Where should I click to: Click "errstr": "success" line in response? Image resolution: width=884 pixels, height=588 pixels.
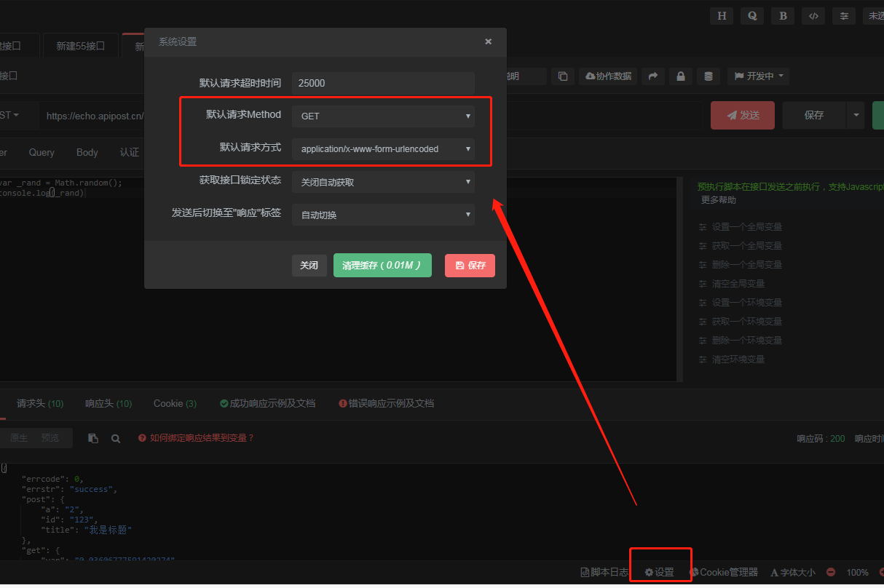[x=69, y=490]
